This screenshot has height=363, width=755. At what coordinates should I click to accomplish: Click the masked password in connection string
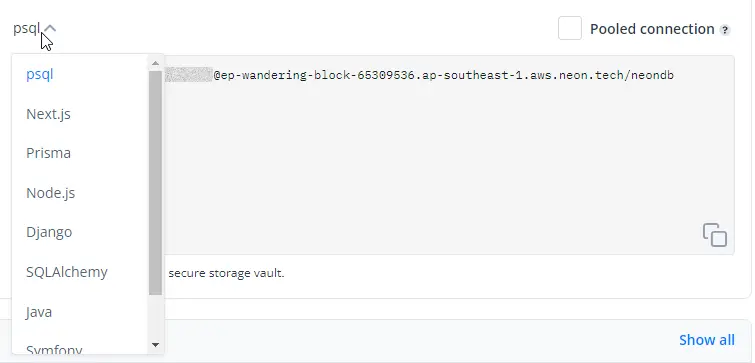188,75
